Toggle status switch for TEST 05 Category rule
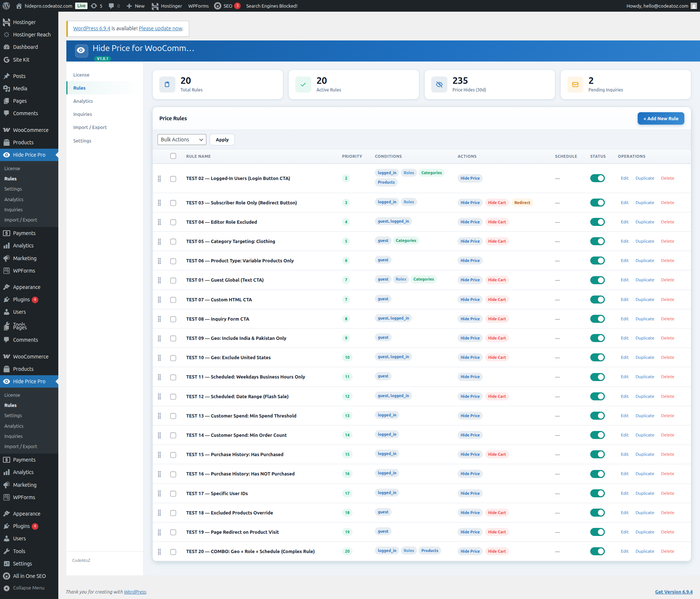 (x=597, y=241)
